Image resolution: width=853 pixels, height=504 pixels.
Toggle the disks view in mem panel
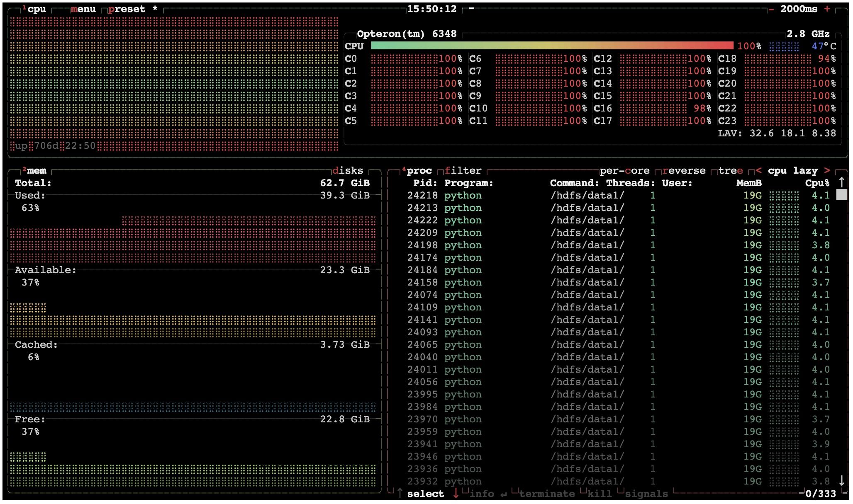pyautogui.click(x=348, y=171)
